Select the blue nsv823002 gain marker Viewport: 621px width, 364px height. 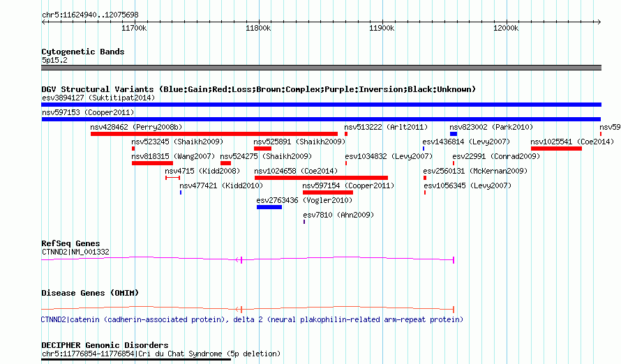454,134
